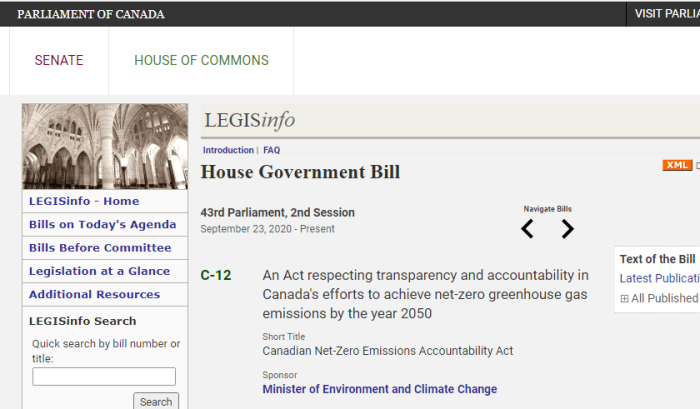Open Legislation at a Glance
This screenshot has width=700, height=409.
tap(100, 271)
